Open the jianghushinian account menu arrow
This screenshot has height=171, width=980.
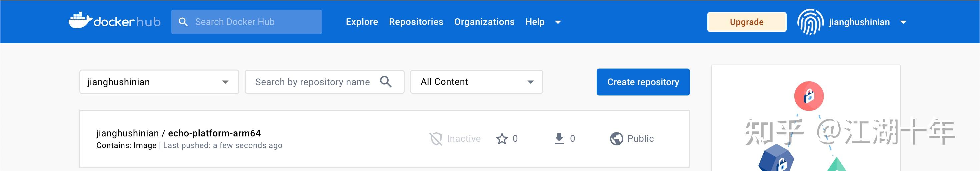(x=903, y=22)
